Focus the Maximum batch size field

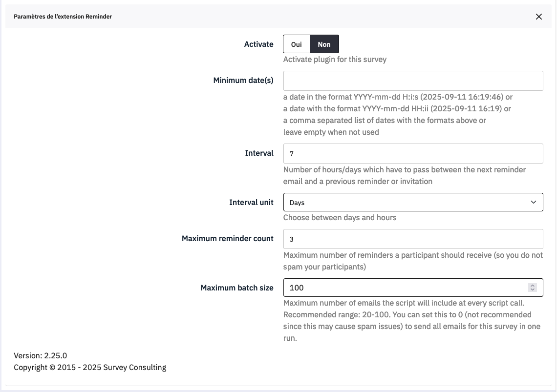(406, 288)
